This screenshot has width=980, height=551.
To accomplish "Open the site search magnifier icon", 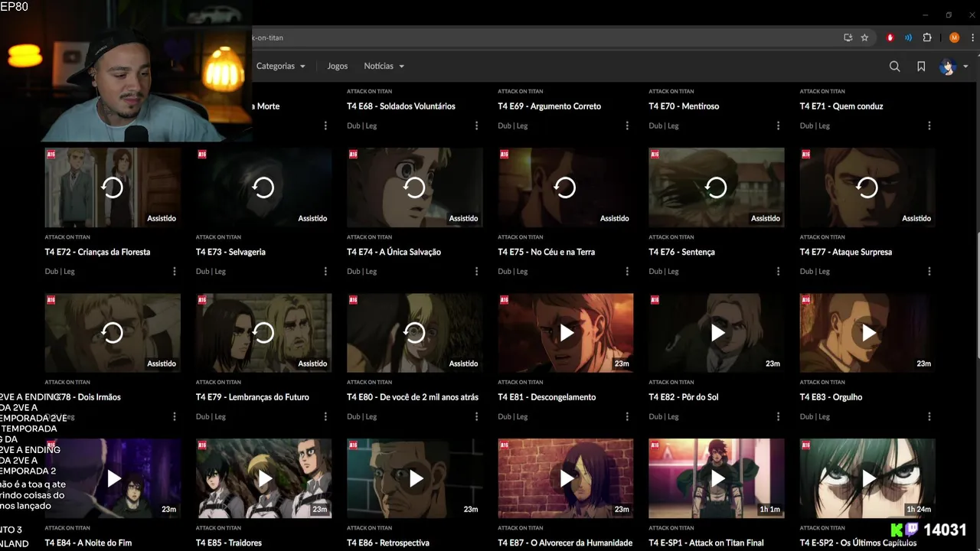I will [894, 67].
